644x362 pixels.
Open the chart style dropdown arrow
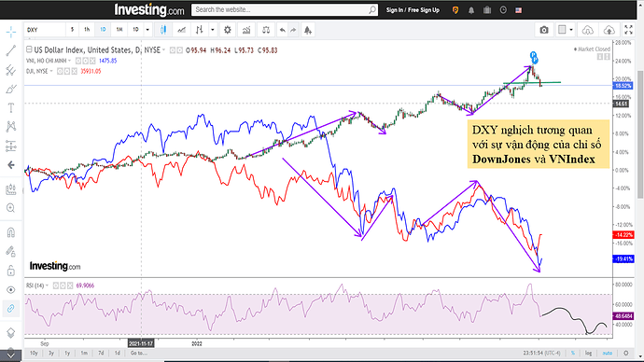tap(213, 30)
